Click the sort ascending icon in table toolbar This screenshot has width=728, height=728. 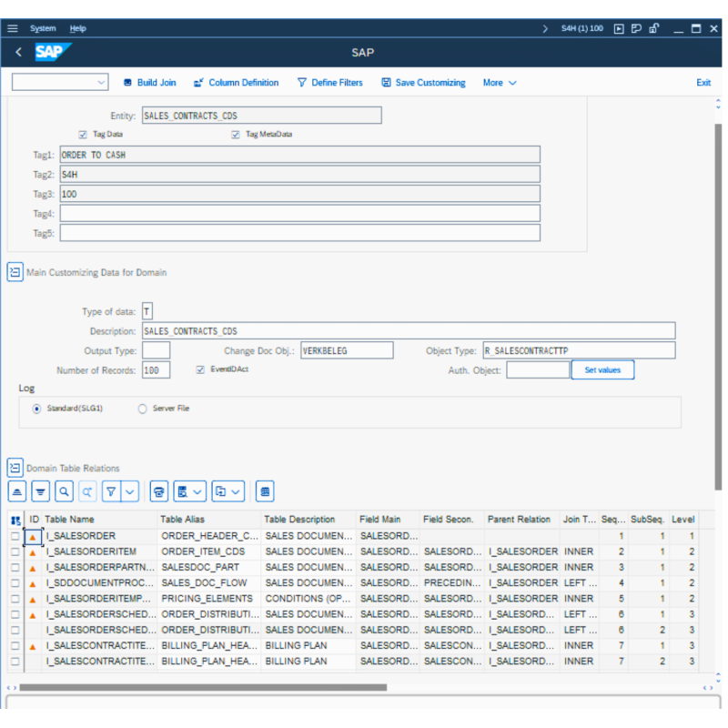point(17,491)
